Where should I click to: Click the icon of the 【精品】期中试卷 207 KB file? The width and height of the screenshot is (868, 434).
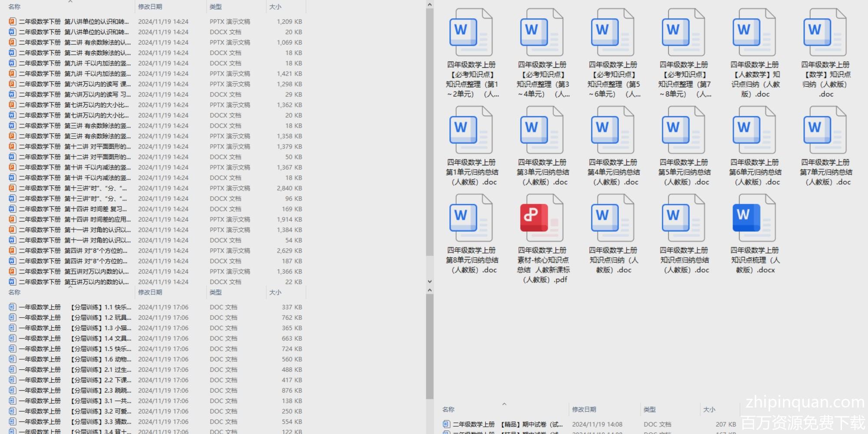point(446,424)
